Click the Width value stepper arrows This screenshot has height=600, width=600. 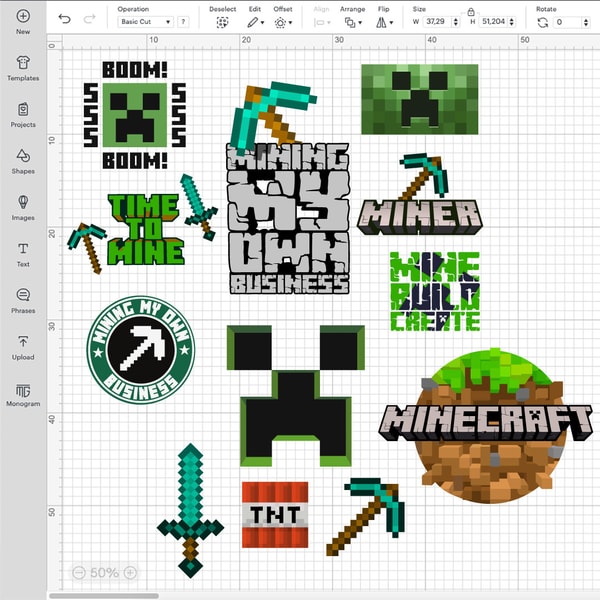(455, 22)
